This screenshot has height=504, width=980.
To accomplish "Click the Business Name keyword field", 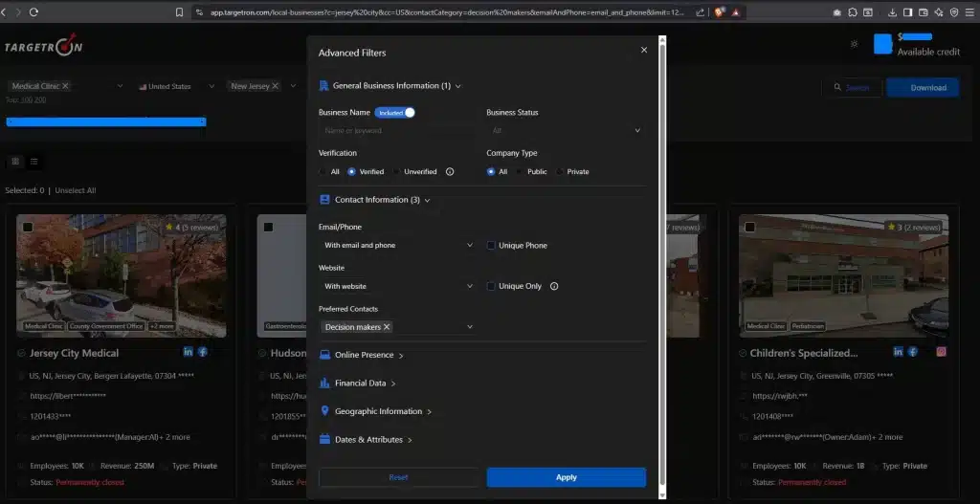I will click(396, 130).
